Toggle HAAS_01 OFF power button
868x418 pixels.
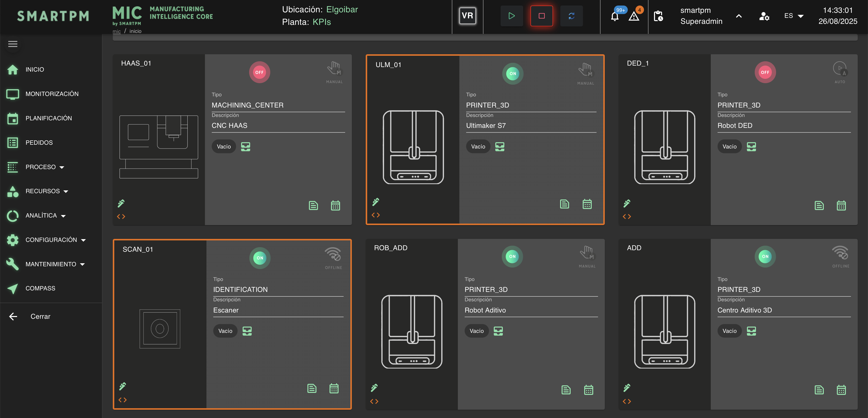pos(259,72)
